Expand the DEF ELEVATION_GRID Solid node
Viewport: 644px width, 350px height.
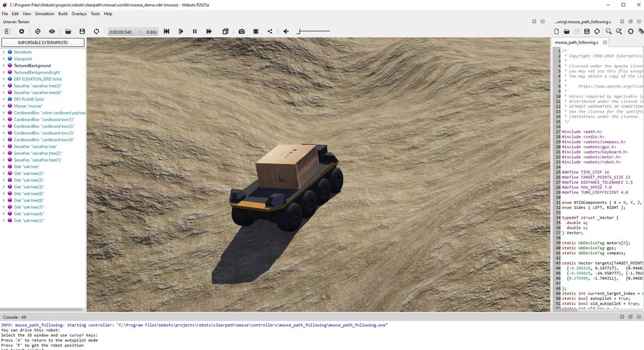coord(3,79)
